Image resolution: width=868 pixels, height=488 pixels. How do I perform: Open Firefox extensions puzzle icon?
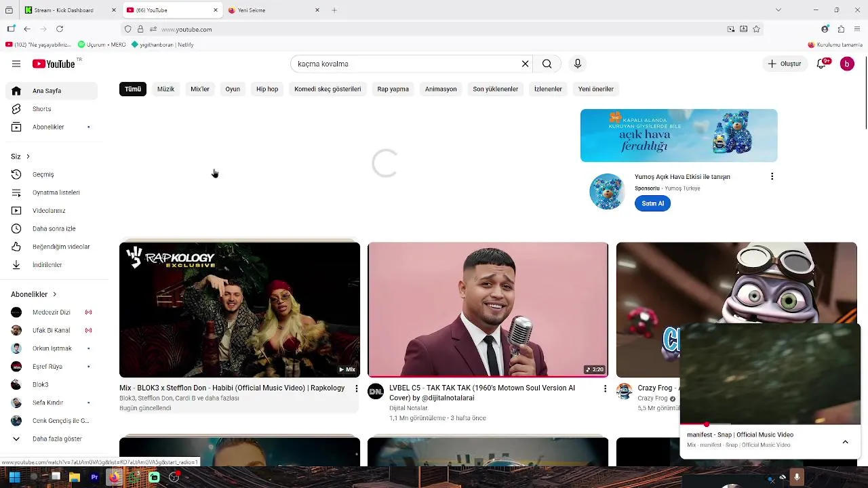click(841, 29)
